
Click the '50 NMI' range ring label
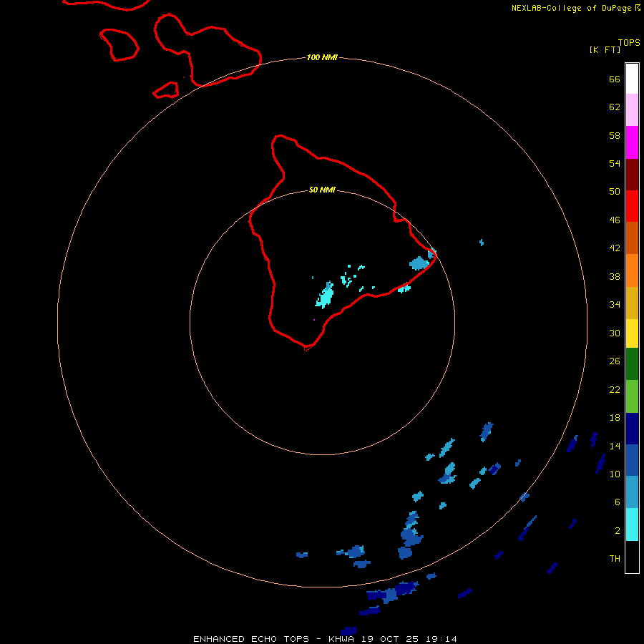[322, 190]
